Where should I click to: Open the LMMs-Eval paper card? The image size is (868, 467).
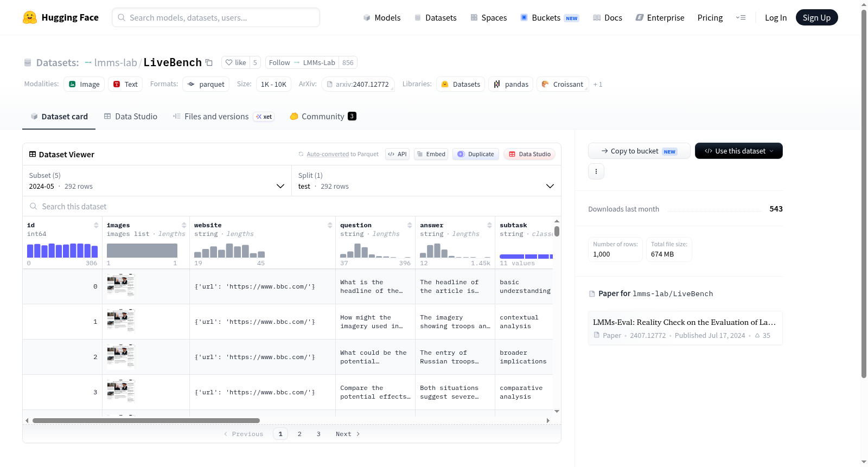tap(685, 328)
